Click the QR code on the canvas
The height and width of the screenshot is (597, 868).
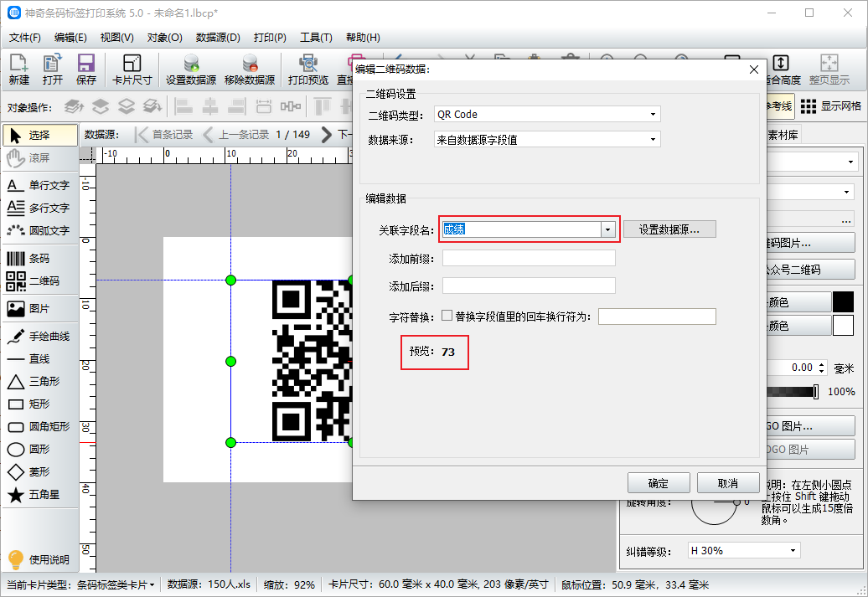point(312,361)
